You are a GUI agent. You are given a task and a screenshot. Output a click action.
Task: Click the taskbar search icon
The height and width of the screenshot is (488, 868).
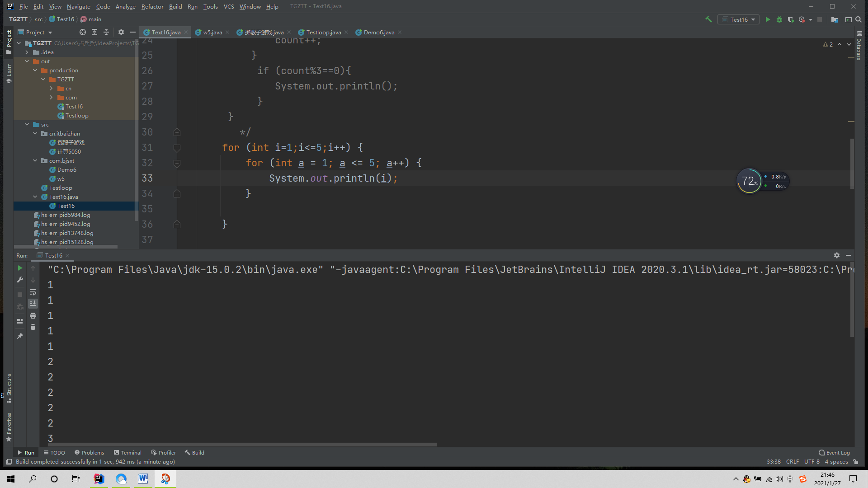tap(33, 479)
